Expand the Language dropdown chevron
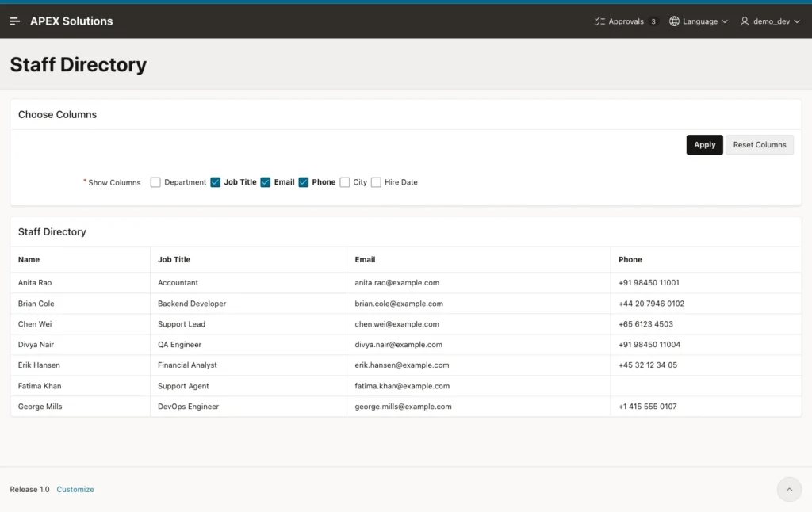This screenshot has height=512, width=812. 725,21
